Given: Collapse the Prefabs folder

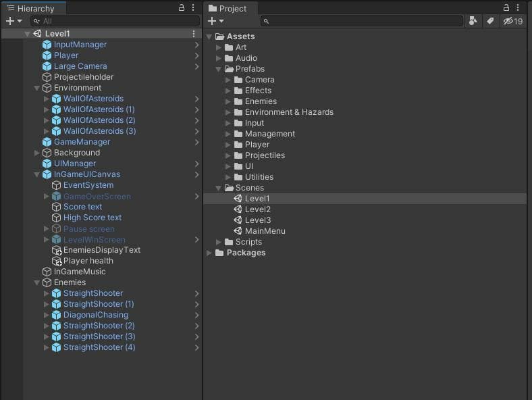Looking at the screenshot, I should (x=219, y=70).
